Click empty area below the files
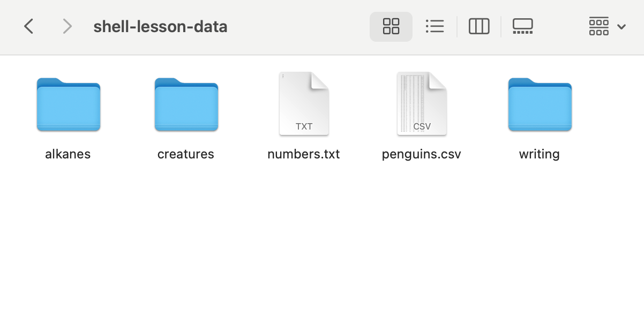644x319 pixels. tap(321, 246)
